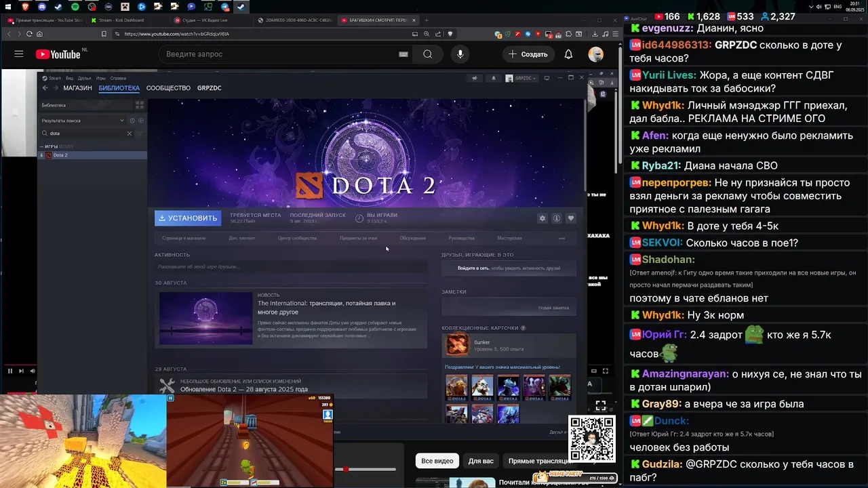This screenshot has height=488, width=868.
Task: Open Обновление Dota 2 — 28 августа update
Action: 243,389
